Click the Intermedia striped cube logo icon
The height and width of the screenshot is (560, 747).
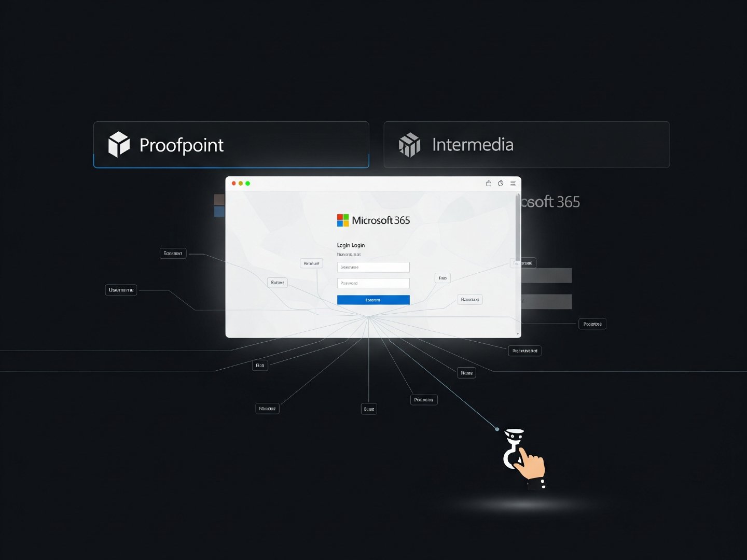click(x=409, y=145)
